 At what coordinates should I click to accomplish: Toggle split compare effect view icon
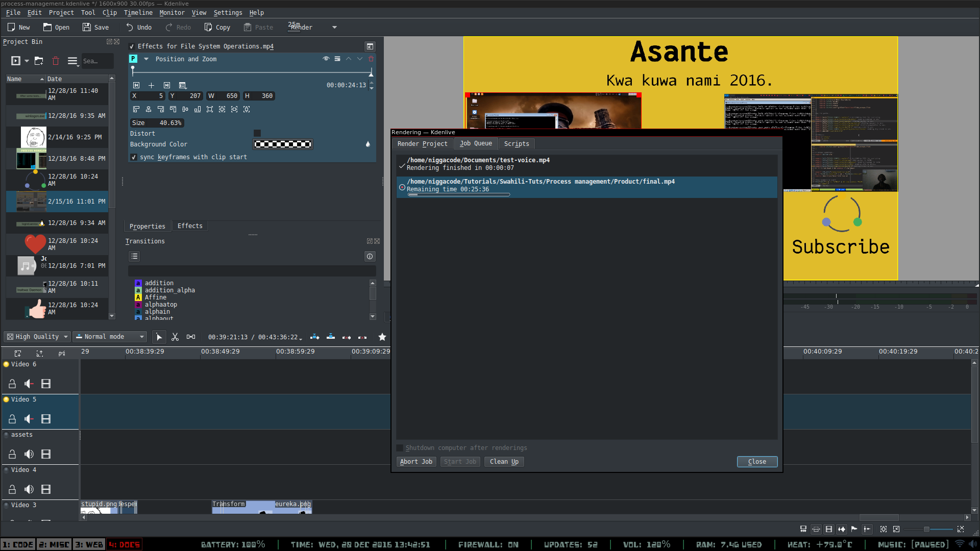tap(370, 46)
